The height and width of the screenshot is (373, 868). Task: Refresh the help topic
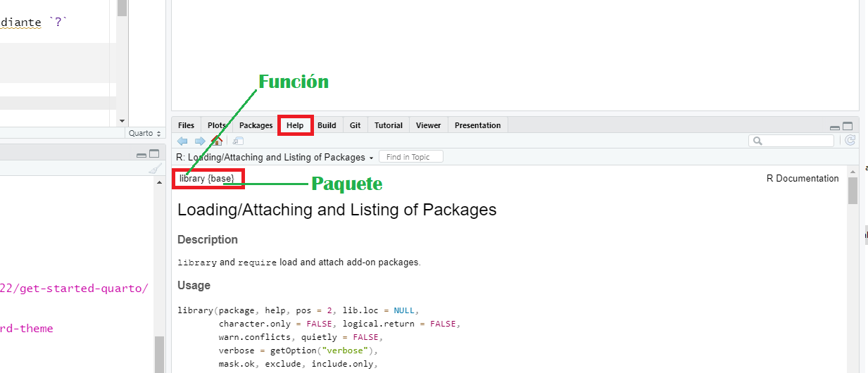[850, 141]
